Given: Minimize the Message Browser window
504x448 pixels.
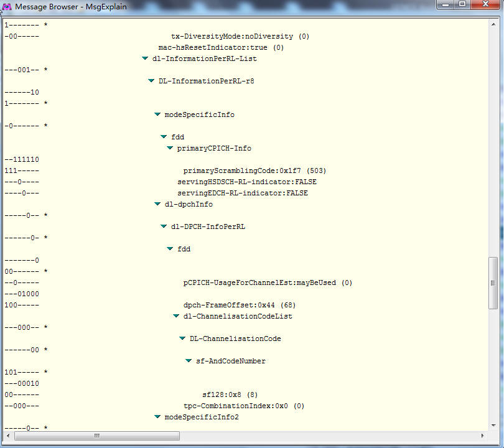Looking at the screenshot, I should (446, 4).
